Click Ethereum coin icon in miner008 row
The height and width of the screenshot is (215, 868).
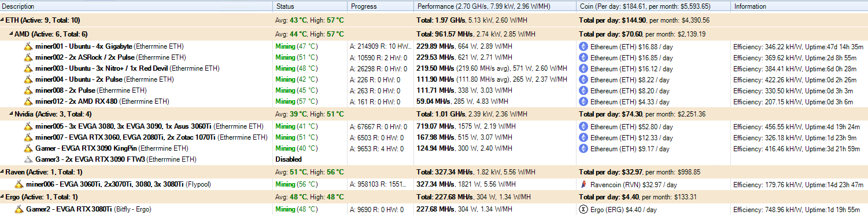[x=583, y=90]
